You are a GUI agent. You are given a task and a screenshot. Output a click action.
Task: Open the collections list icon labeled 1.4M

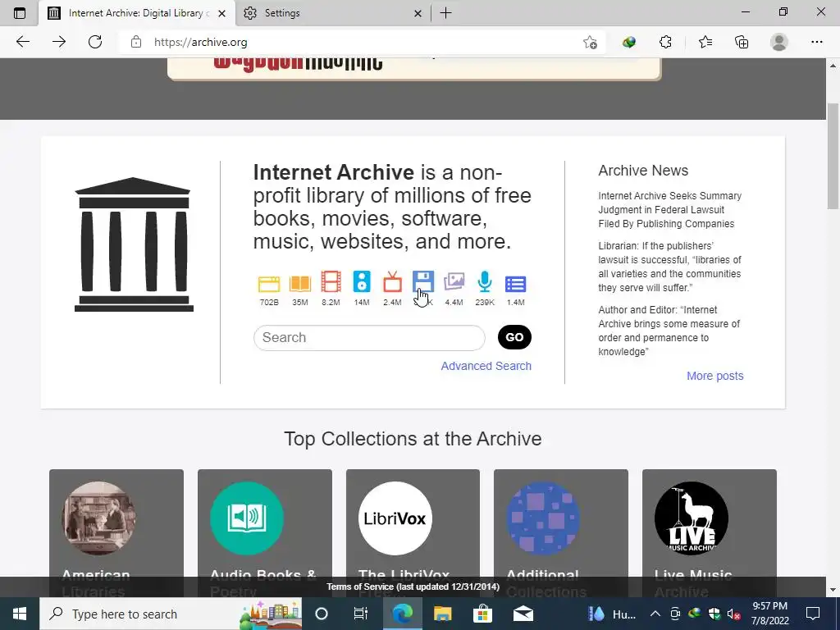click(x=515, y=284)
